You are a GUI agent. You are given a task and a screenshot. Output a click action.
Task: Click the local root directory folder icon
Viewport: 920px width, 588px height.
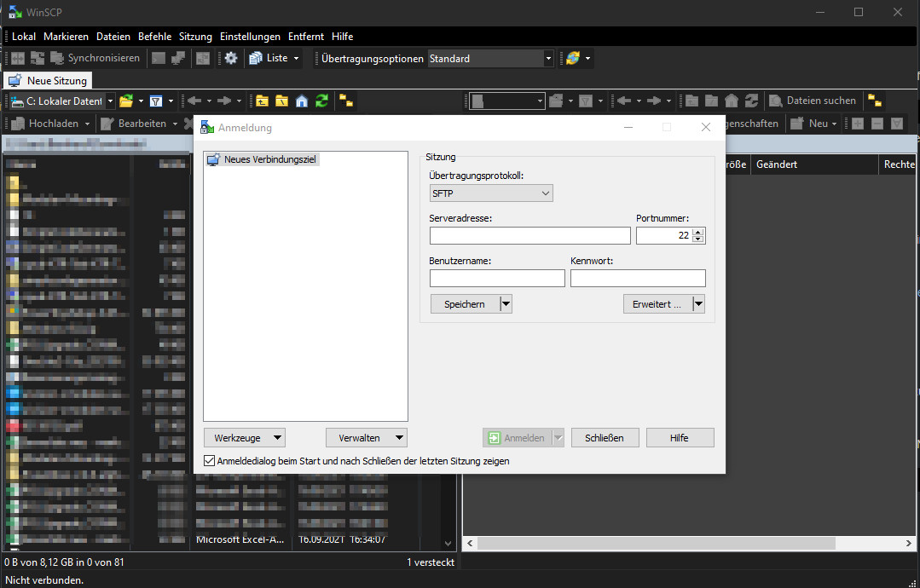(281, 101)
